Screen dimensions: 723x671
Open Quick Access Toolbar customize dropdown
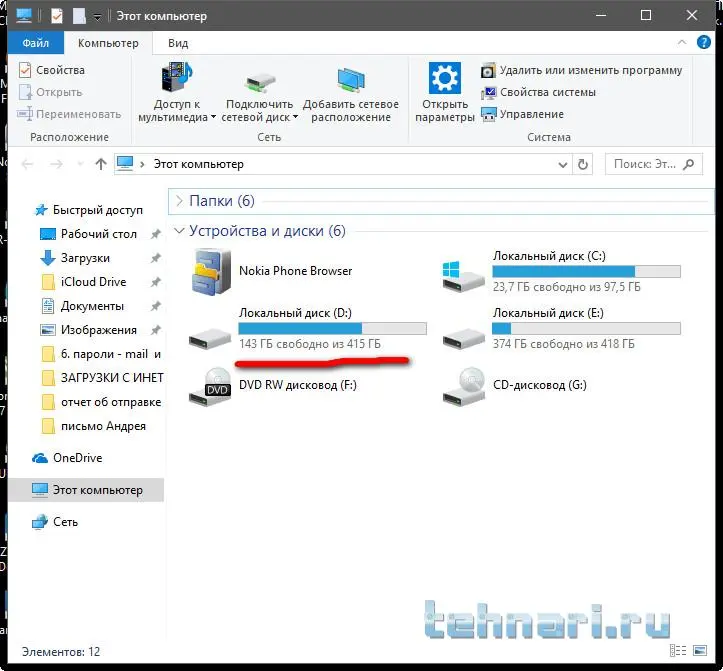coord(98,17)
